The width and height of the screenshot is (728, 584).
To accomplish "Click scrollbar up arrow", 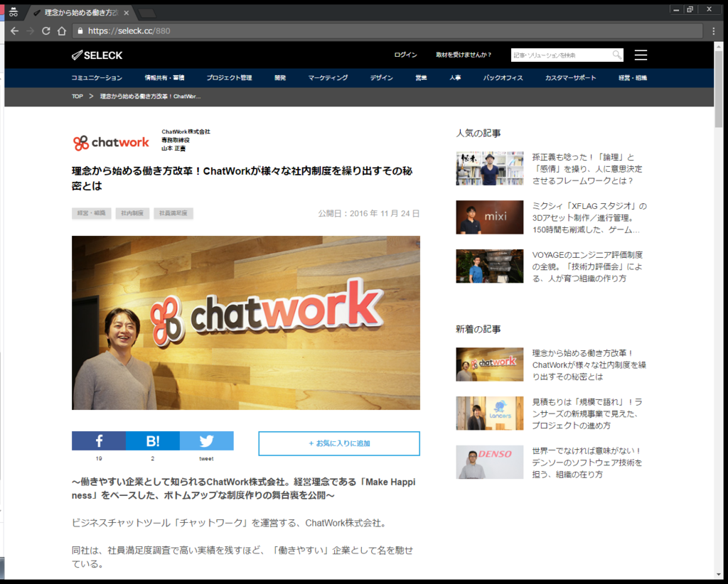I will point(719,46).
